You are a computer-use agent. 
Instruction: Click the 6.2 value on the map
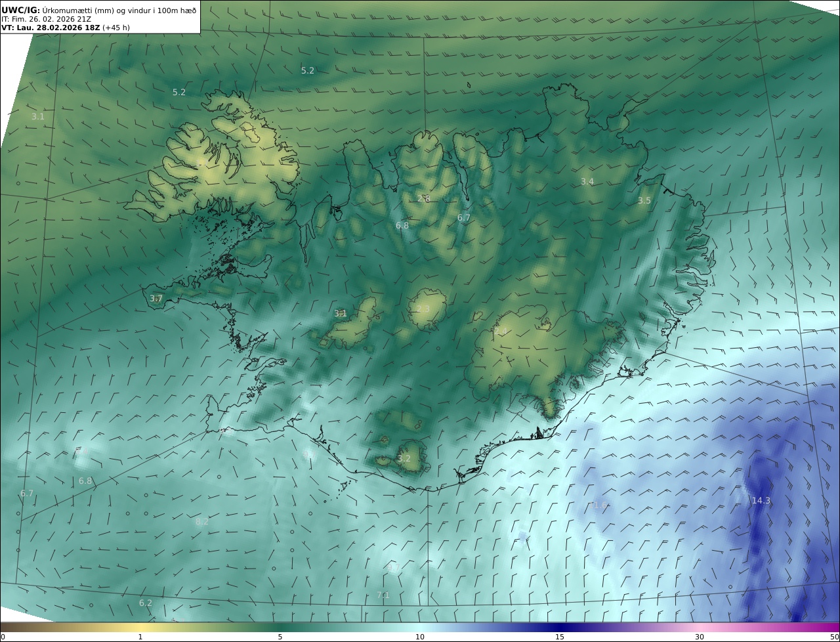145,603
